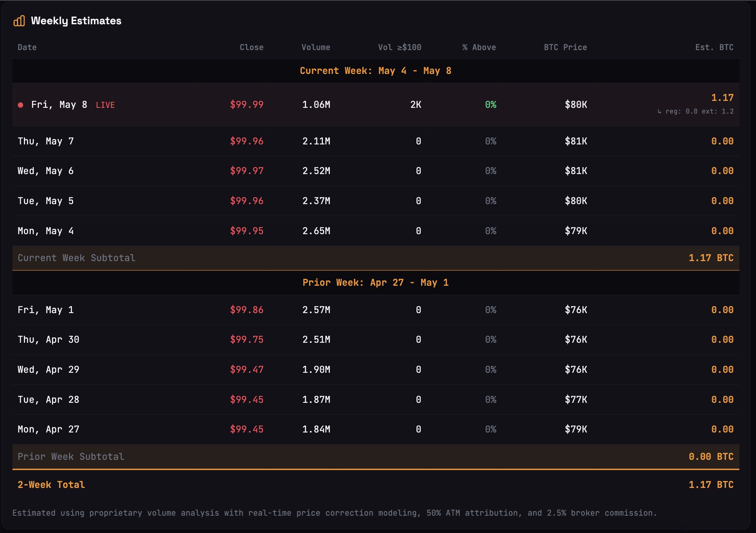Sort by the Close column header
This screenshot has height=533, width=756.
251,47
